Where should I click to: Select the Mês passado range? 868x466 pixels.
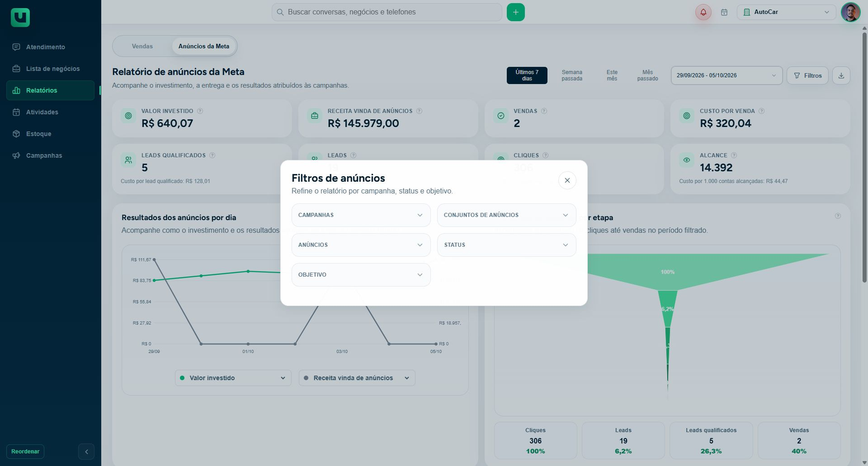pyautogui.click(x=648, y=75)
